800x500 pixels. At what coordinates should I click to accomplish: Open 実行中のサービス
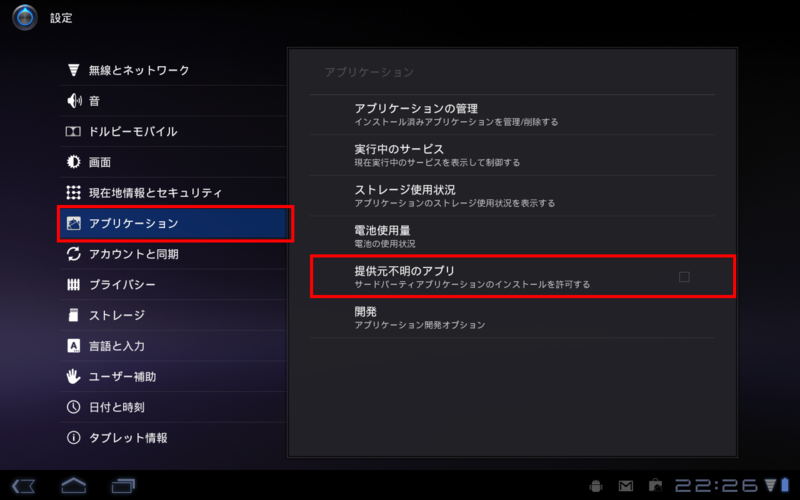pos(512,155)
